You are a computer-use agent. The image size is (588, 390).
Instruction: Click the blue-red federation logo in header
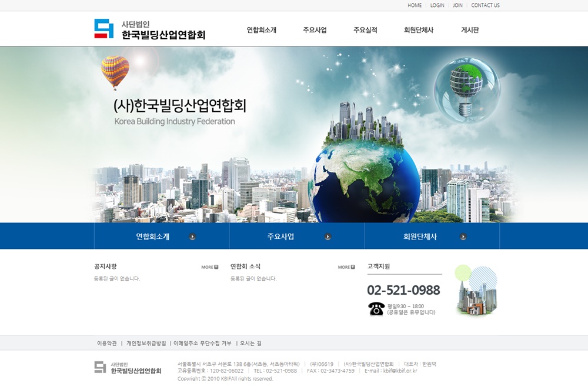[x=103, y=29]
